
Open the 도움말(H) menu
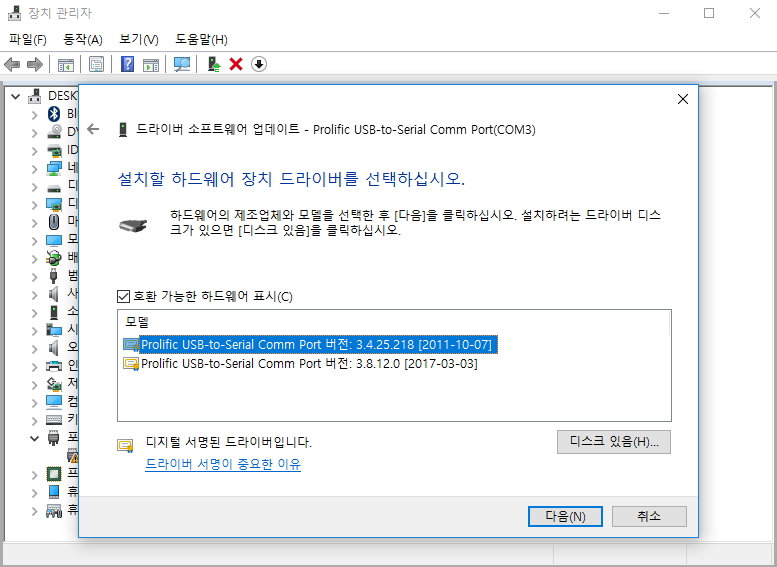click(x=201, y=39)
